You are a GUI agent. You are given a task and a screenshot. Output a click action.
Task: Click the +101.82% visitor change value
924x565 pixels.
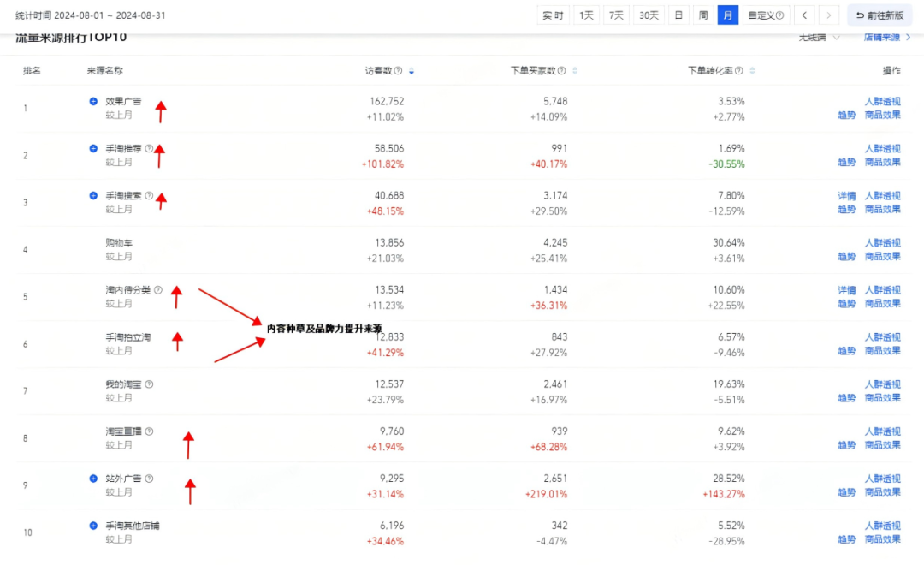point(382,164)
